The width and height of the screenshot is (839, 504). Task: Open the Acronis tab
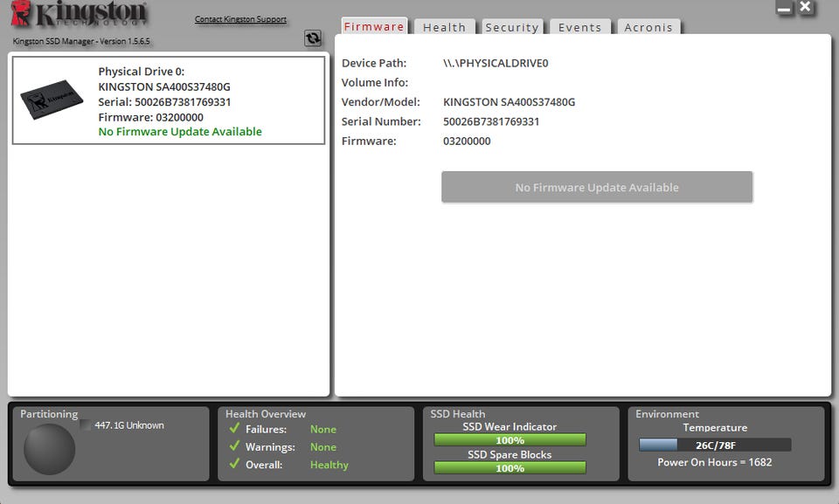[x=648, y=27]
